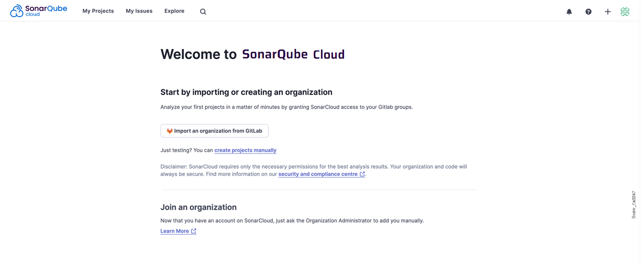Select Explore in the top navigation
Image resolution: width=644 pixels, height=266 pixels.
[174, 11]
